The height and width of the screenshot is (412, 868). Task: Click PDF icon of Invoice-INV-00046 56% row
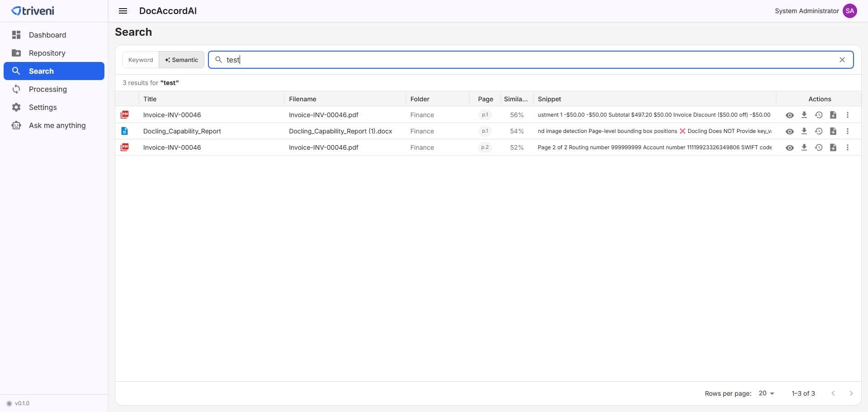click(125, 115)
